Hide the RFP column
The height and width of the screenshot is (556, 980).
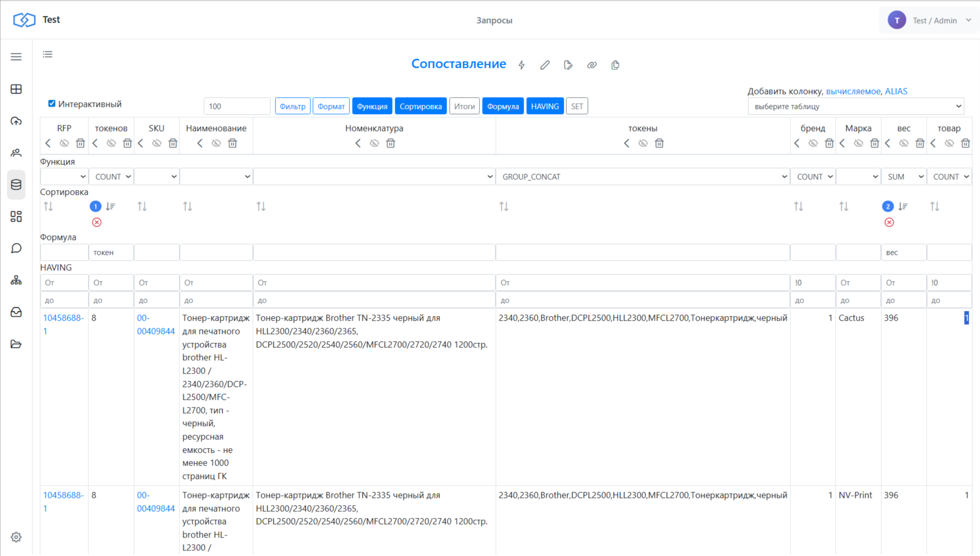[x=64, y=143]
